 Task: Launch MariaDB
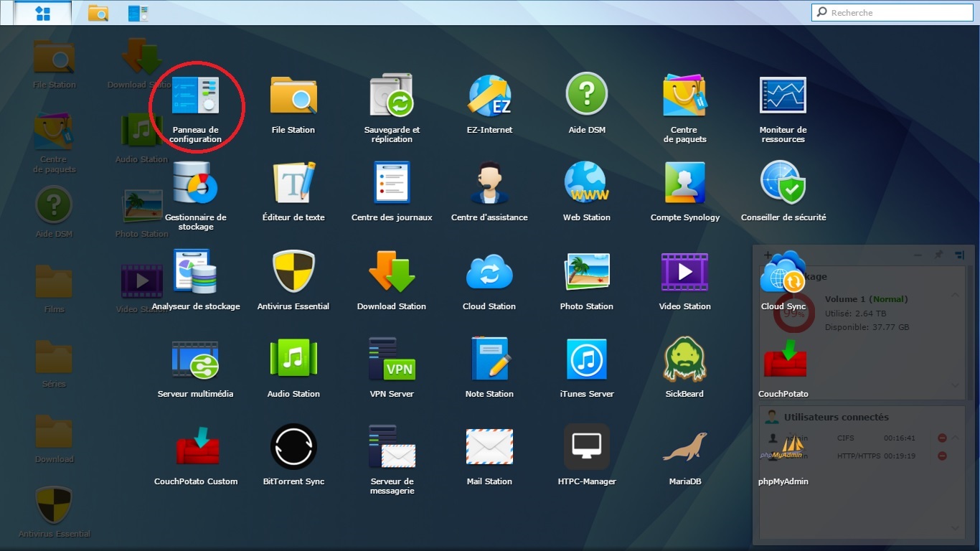(685, 448)
